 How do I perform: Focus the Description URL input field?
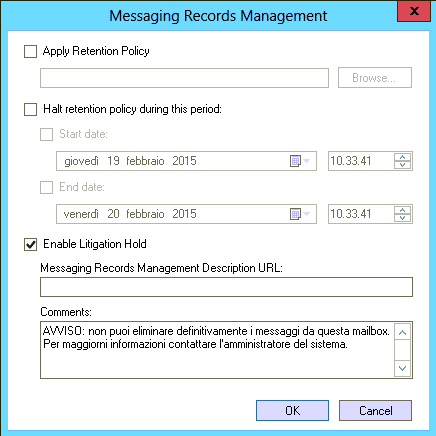point(226,287)
